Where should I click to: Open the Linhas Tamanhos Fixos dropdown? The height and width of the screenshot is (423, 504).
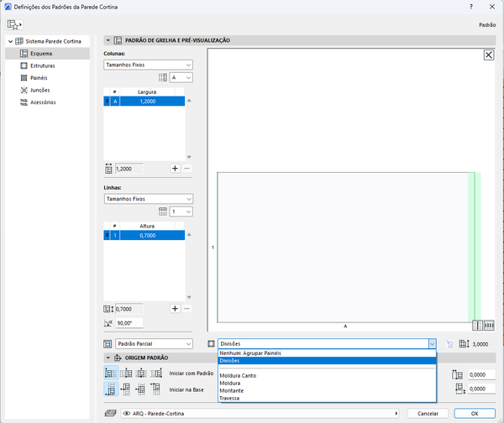148,199
